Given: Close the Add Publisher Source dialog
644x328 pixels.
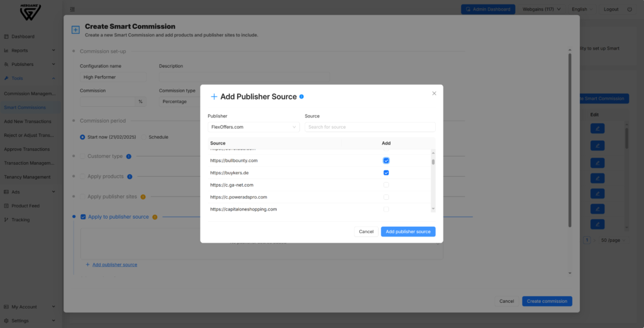Looking at the screenshot, I should pos(434,93).
